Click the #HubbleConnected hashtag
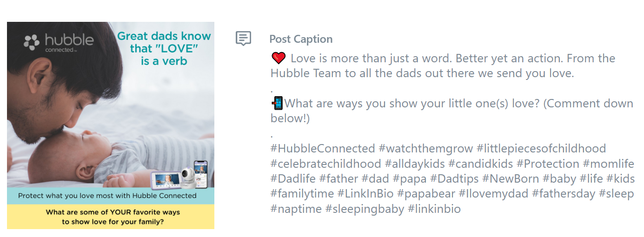 coord(323,149)
